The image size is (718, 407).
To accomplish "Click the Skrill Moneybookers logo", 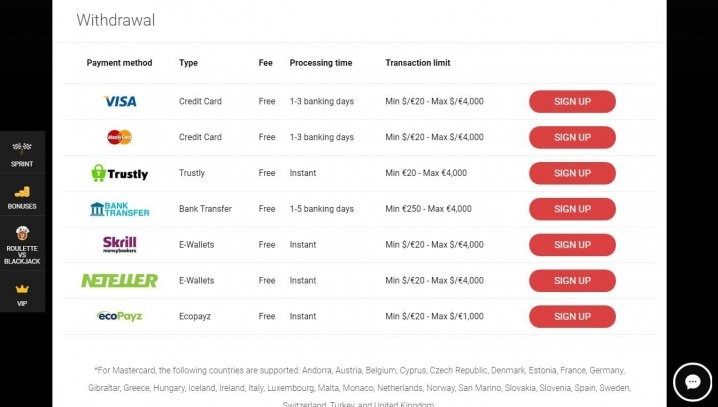I will point(119,244).
